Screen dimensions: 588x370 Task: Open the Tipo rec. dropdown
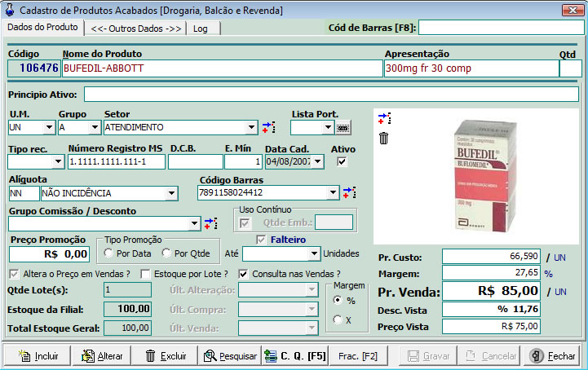pyautogui.click(x=58, y=162)
